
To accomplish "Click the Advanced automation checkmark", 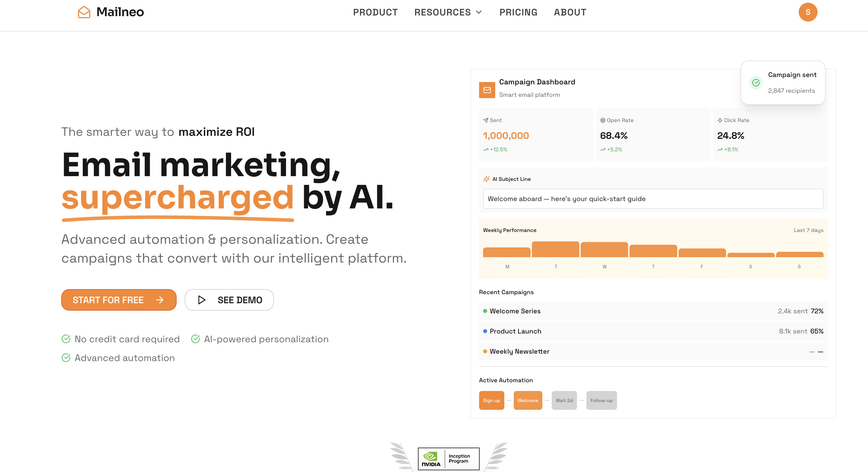I will 66,358.
